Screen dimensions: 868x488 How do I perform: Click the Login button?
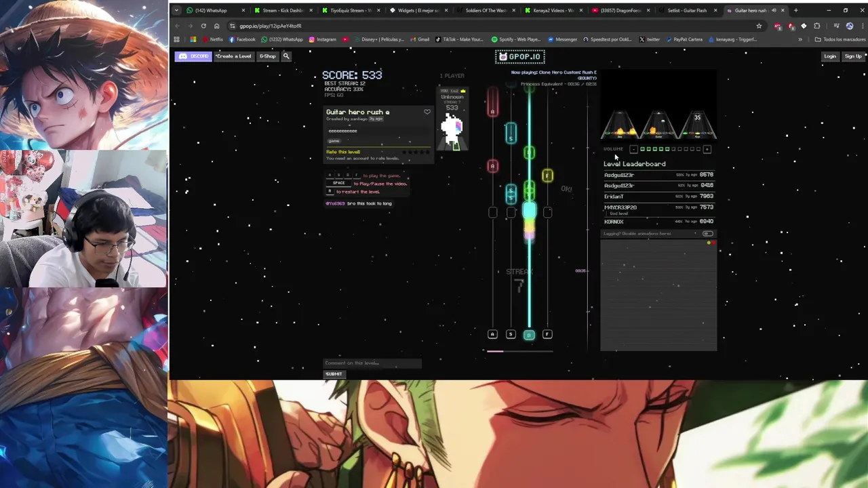[x=830, y=56]
